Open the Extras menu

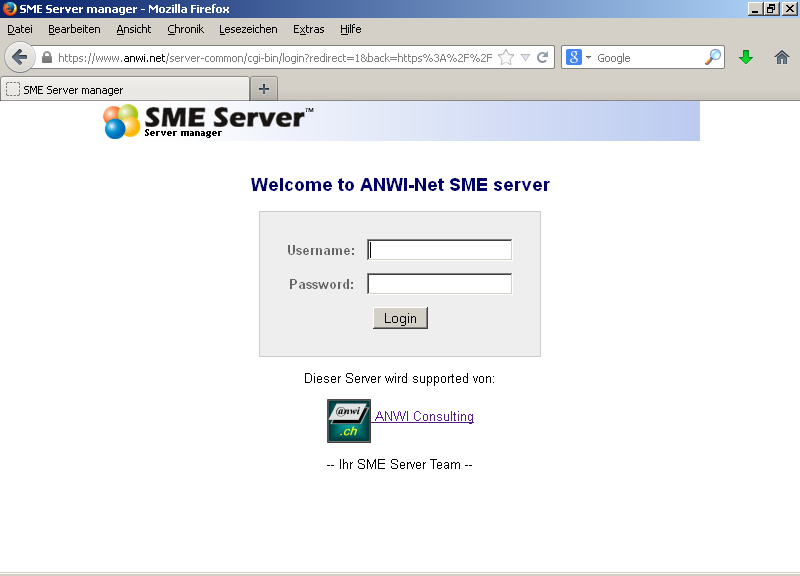[x=308, y=29]
